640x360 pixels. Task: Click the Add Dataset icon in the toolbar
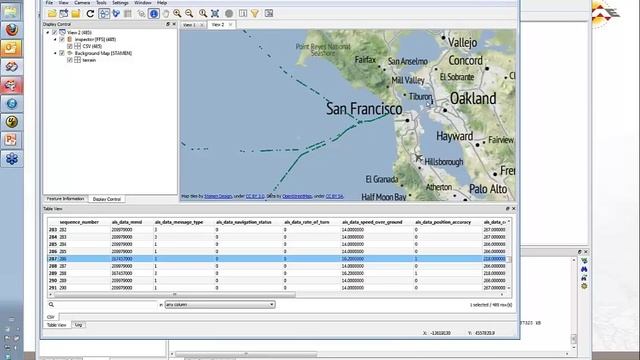[x=64, y=13]
